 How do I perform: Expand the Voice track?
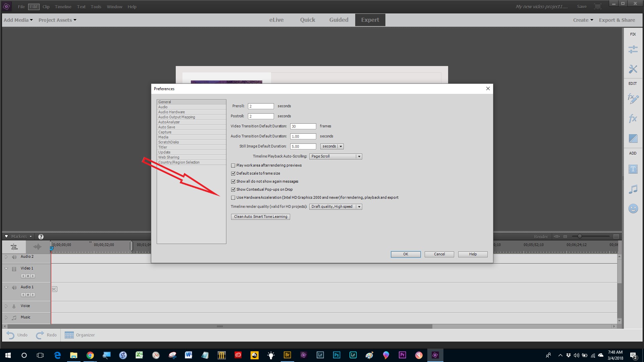coord(6,306)
